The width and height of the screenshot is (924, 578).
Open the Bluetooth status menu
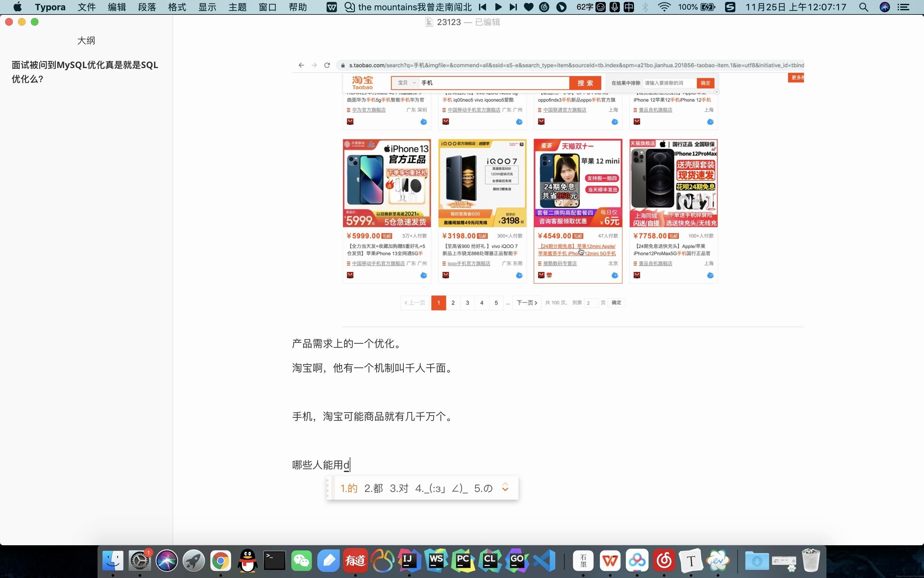pos(645,7)
